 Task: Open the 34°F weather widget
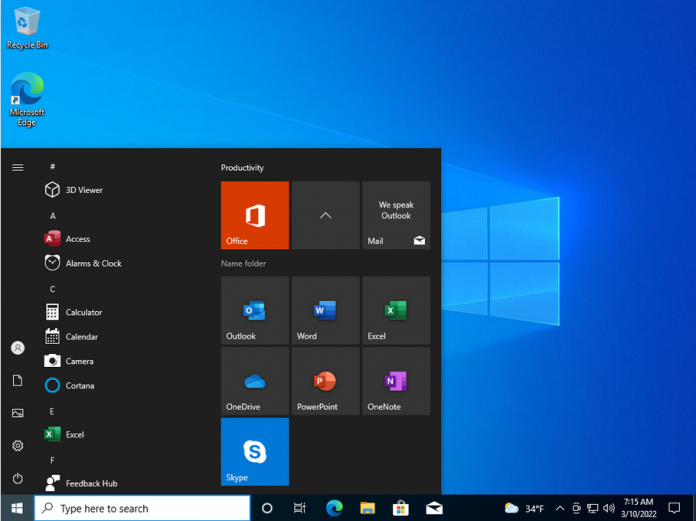[525, 508]
